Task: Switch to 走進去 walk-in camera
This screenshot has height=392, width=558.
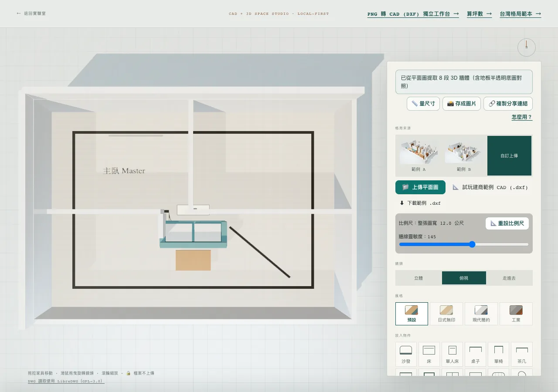Action: coord(509,278)
